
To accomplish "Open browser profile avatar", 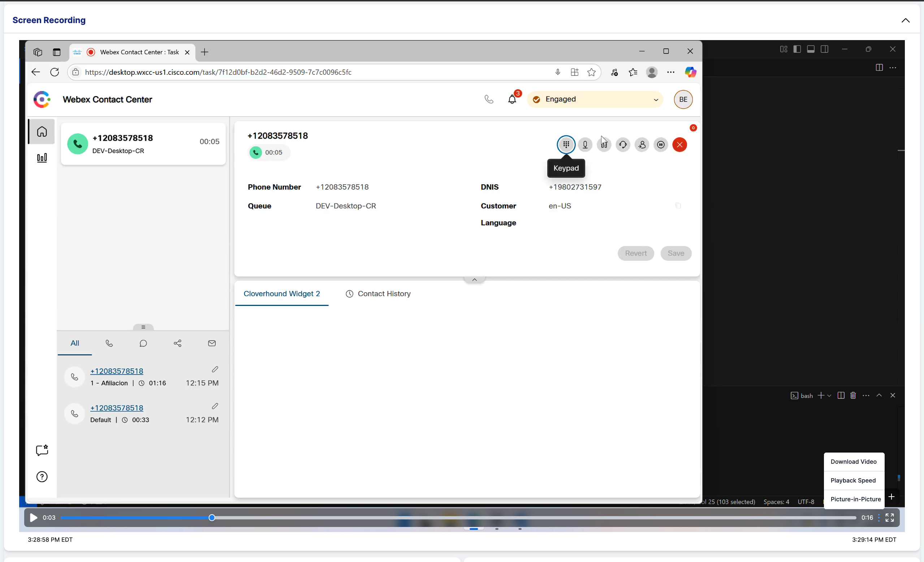I will point(652,72).
